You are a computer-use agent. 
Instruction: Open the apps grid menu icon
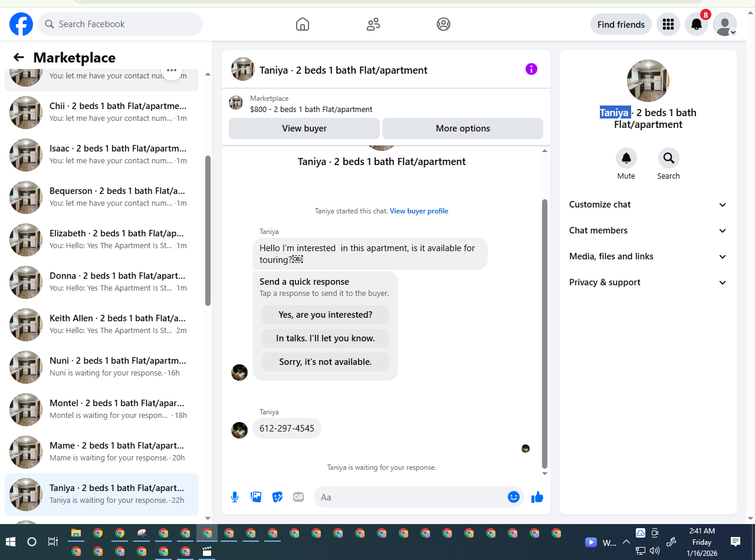[x=668, y=24]
